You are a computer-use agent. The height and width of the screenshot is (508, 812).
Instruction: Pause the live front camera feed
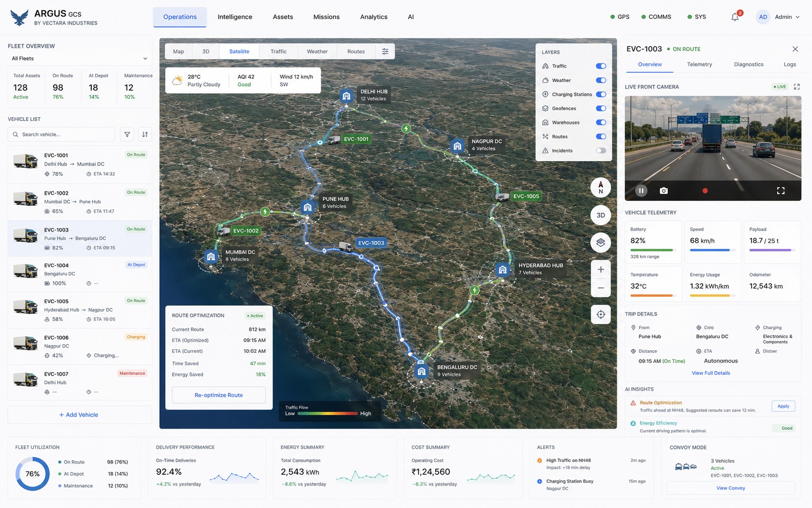click(641, 190)
